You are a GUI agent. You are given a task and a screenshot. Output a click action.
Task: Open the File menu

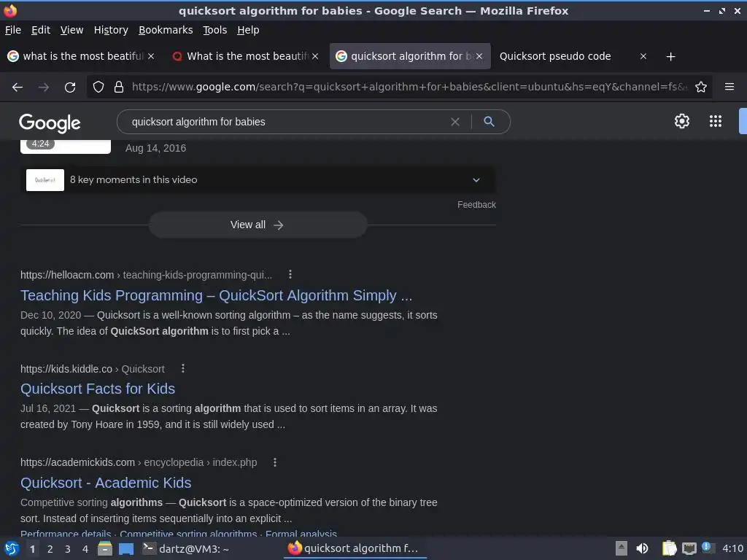point(13,30)
